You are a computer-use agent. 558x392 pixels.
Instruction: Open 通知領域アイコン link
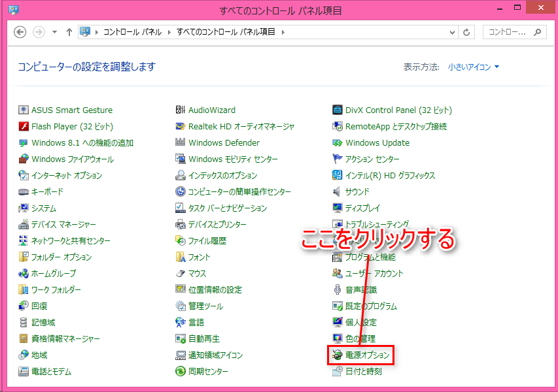pos(215,355)
